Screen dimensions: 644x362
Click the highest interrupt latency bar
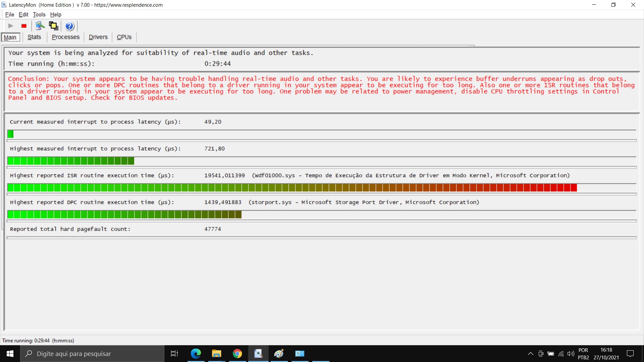71,161
